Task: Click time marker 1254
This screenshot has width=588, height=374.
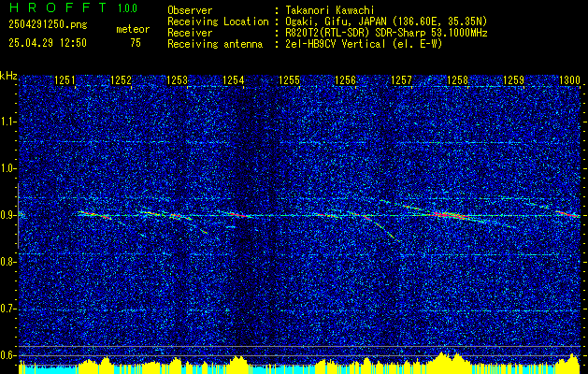Action: [x=234, y=80]
